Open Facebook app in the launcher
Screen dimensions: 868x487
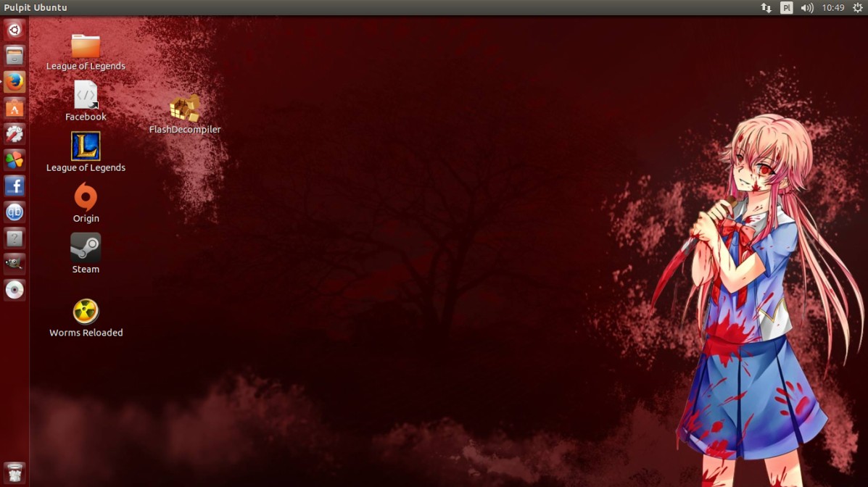[15, 186]
